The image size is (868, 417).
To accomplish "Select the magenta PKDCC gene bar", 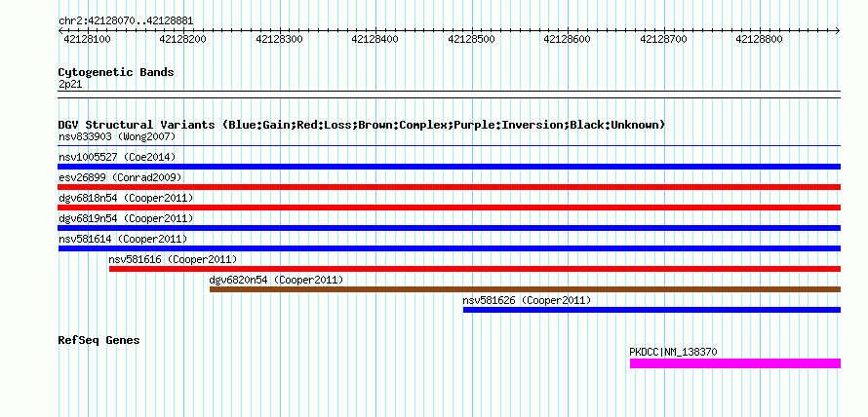I will pos(735,363).
